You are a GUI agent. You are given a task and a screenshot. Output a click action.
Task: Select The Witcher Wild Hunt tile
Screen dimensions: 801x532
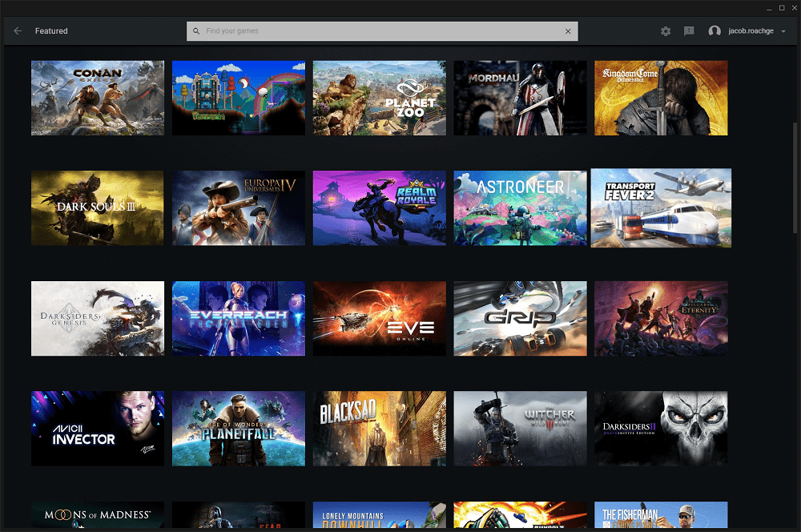(520, 429)
